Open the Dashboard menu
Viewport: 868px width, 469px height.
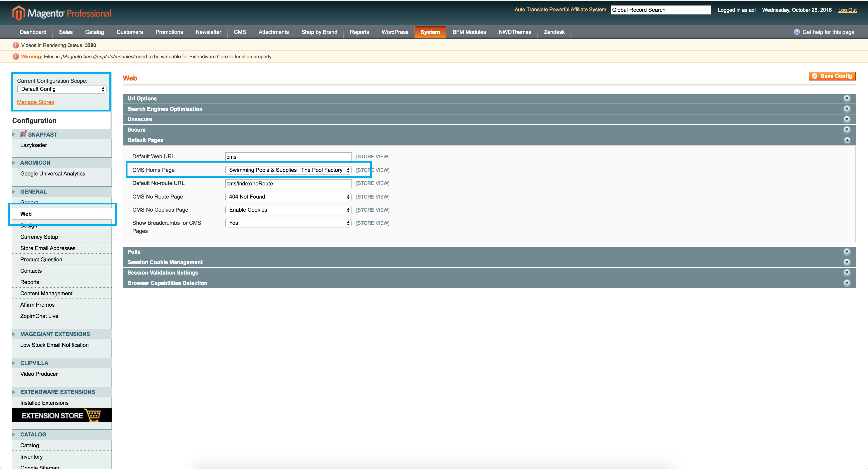pos(33,32)
